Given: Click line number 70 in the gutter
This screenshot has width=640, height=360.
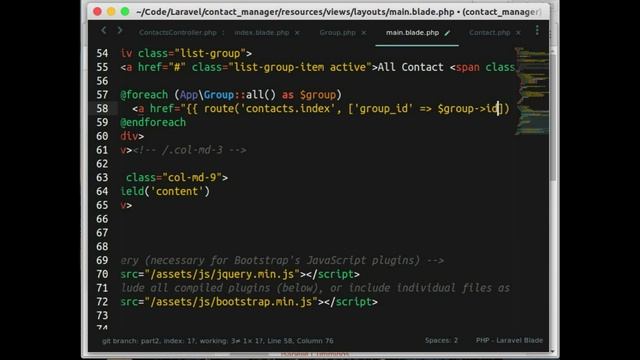Looking at the screenshot, I should pyautogui.click(x=102, y=274).
